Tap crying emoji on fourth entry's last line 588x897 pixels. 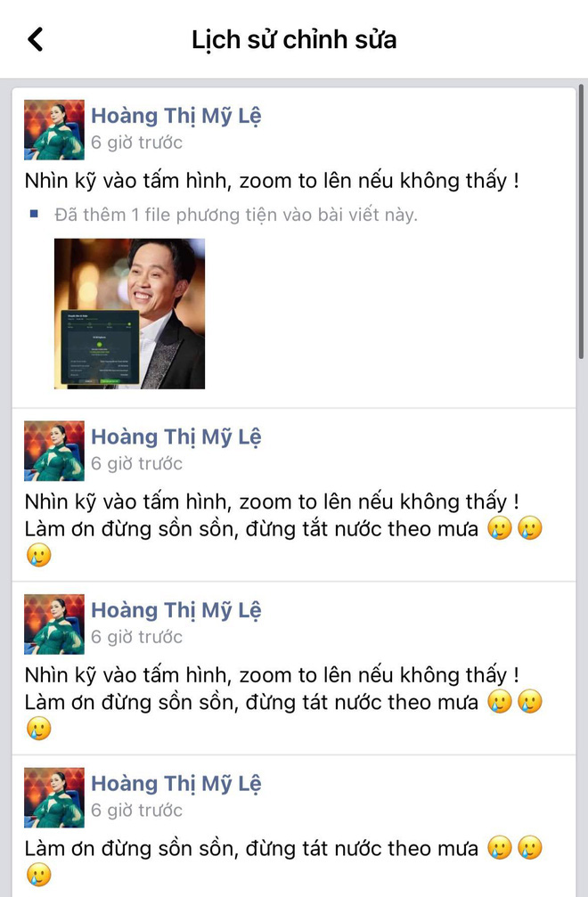click(39, 876)
